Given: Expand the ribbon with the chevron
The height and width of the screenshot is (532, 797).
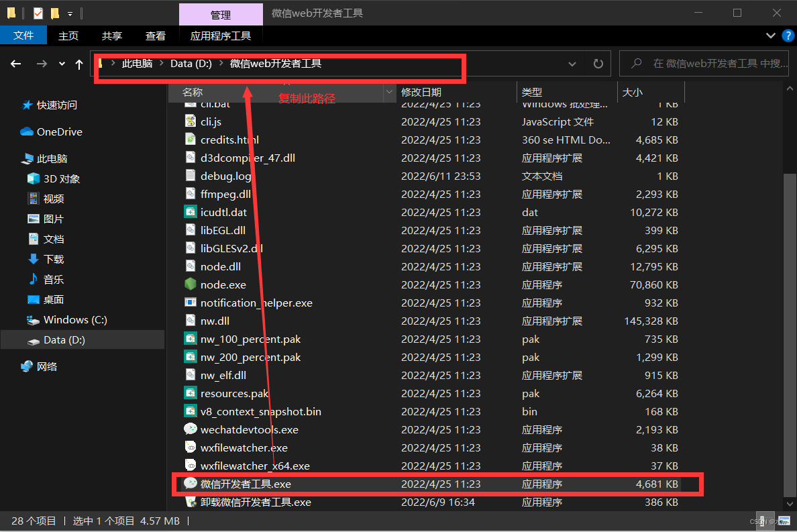Looking at the screenshot, I should [x=771, y=36].
